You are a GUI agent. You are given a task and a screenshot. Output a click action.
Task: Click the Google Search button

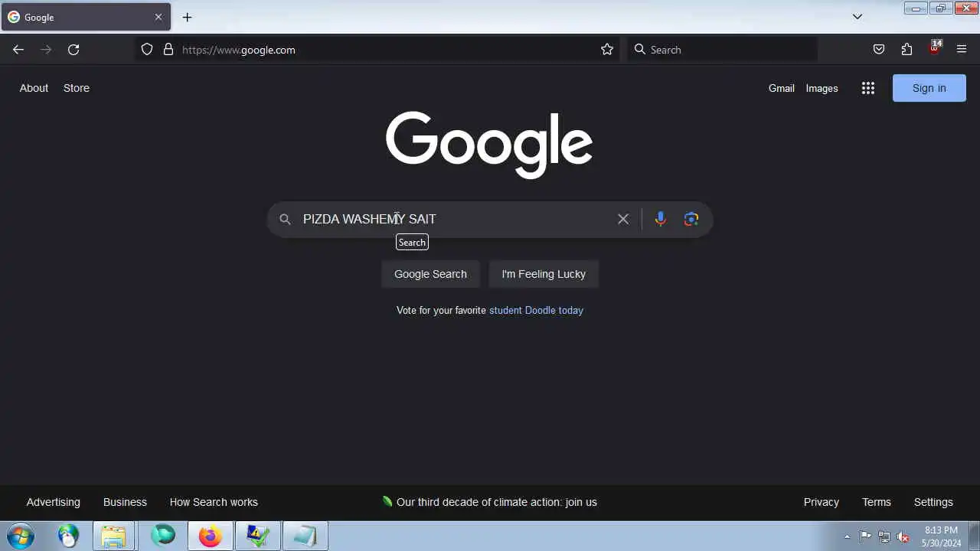430,274
